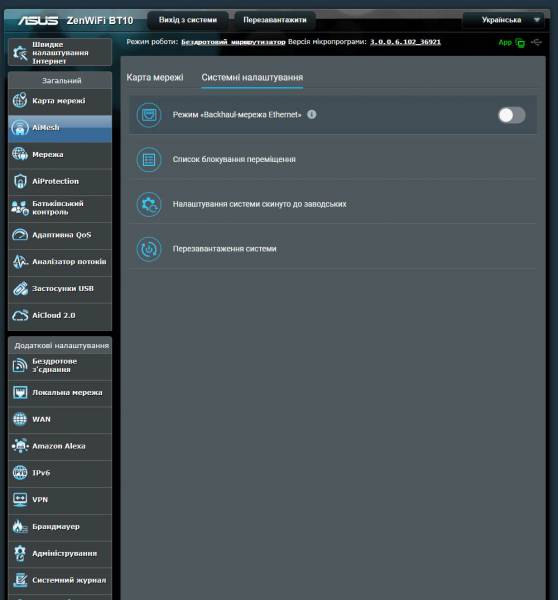Open Перезавантаження системи row
The image size is (558, 600).
[332, 249]
